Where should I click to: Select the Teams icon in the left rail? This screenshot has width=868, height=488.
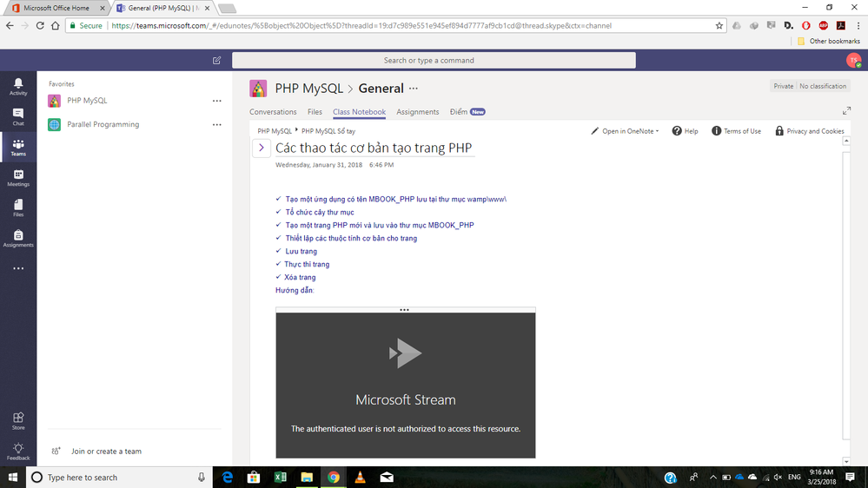click(x=18, y=147)
